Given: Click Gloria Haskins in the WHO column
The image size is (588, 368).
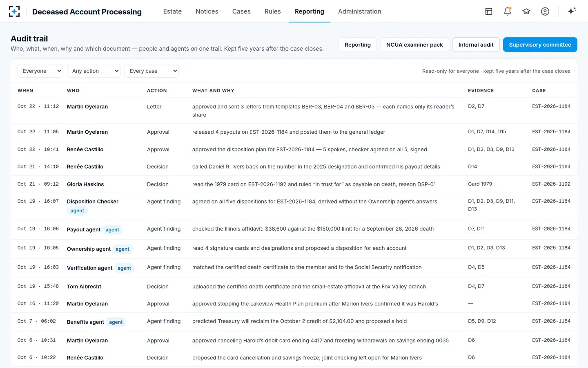Looking at the screenshot, I should [85, 184].
